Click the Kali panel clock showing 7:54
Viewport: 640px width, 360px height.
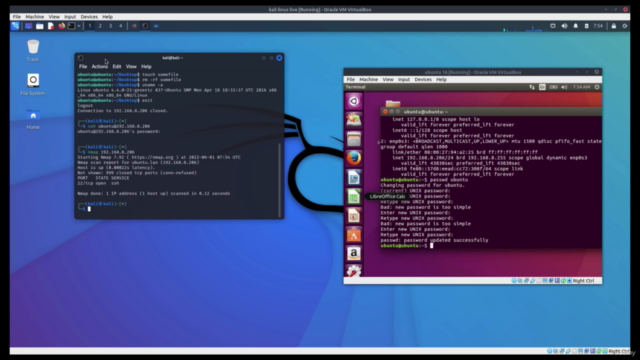(x=598, y=26)
